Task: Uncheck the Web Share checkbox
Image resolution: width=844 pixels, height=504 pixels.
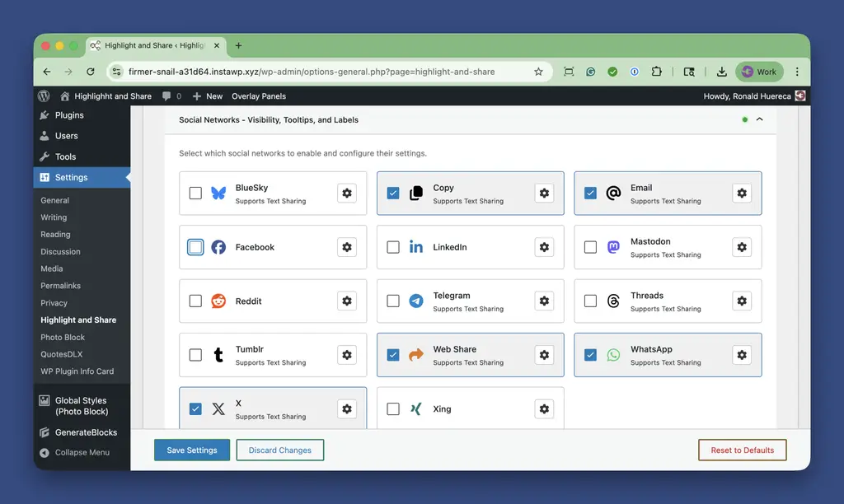Action: (x=393, y=355)
